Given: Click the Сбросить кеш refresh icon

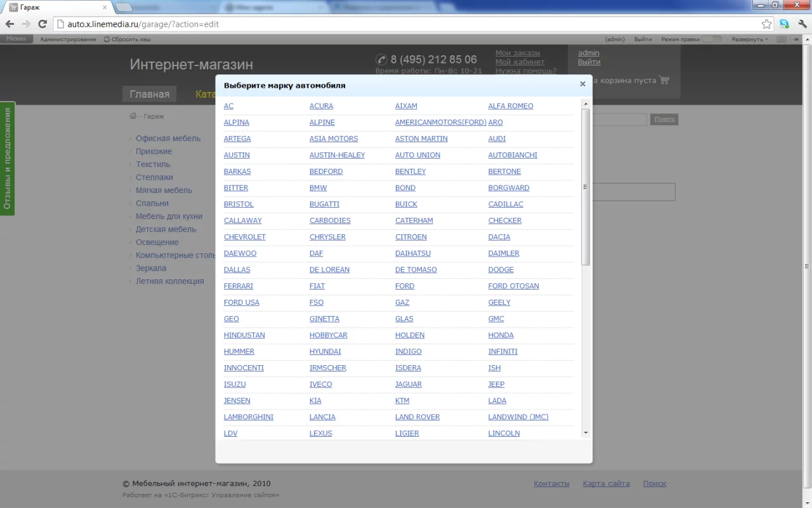Looking at the screenshot, I should (x=107, y=39).
